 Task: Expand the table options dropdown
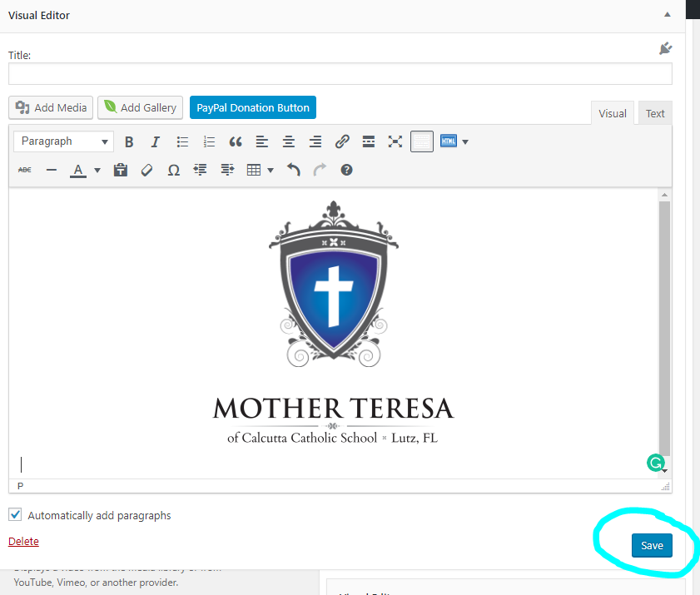271,170
